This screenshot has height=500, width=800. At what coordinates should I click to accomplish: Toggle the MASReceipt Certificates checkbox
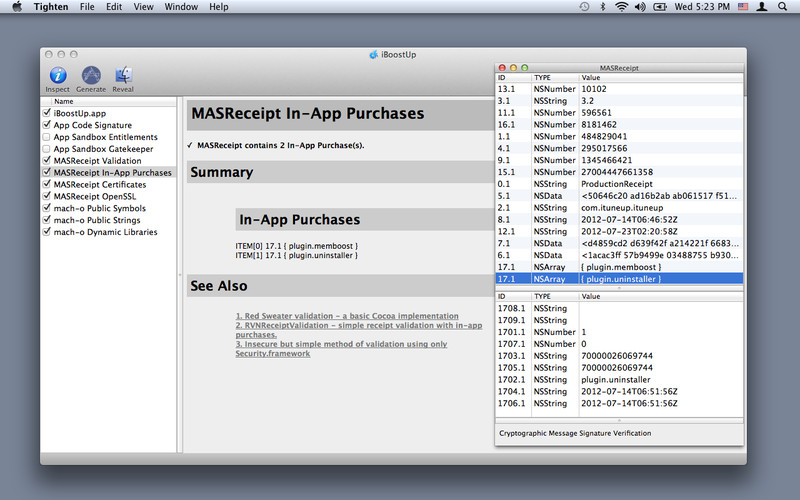point(46,184)
